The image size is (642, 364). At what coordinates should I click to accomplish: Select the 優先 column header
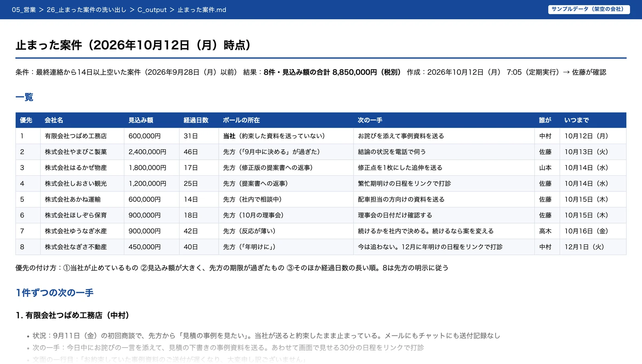click(x=28, y=120)
